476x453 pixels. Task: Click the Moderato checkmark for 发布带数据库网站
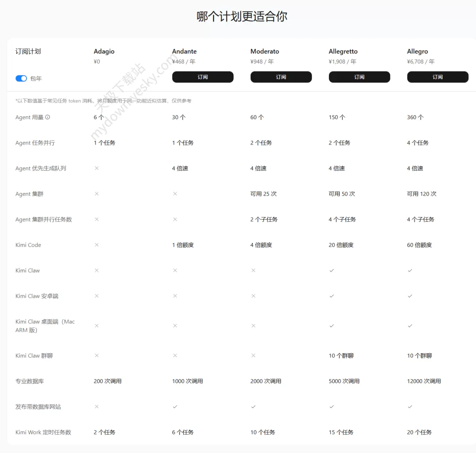click(x=253, y=407)
